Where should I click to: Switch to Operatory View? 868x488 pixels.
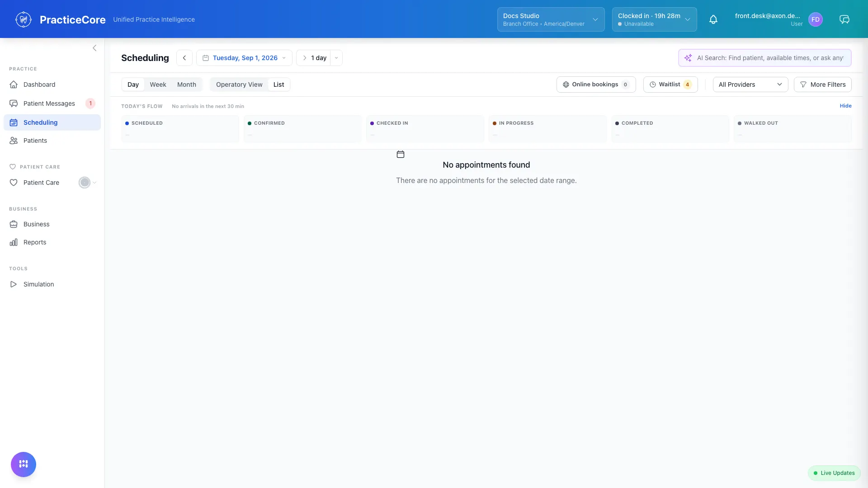coord(239,84)
